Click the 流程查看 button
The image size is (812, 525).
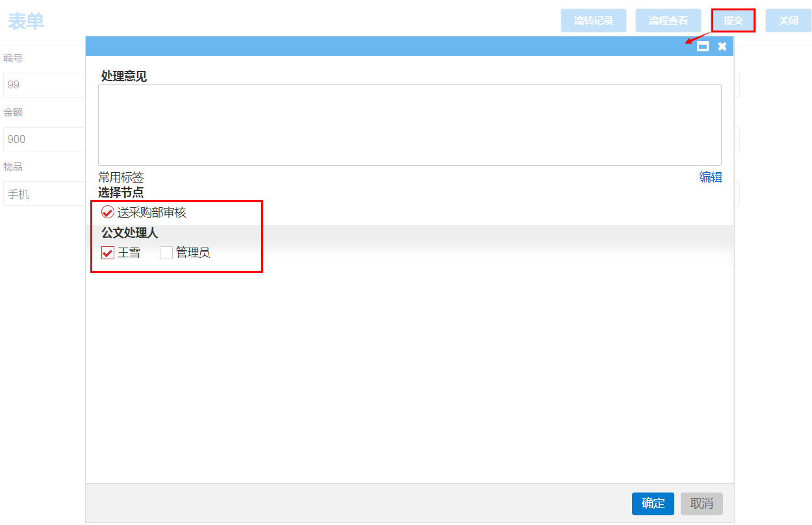pos(668,21)
